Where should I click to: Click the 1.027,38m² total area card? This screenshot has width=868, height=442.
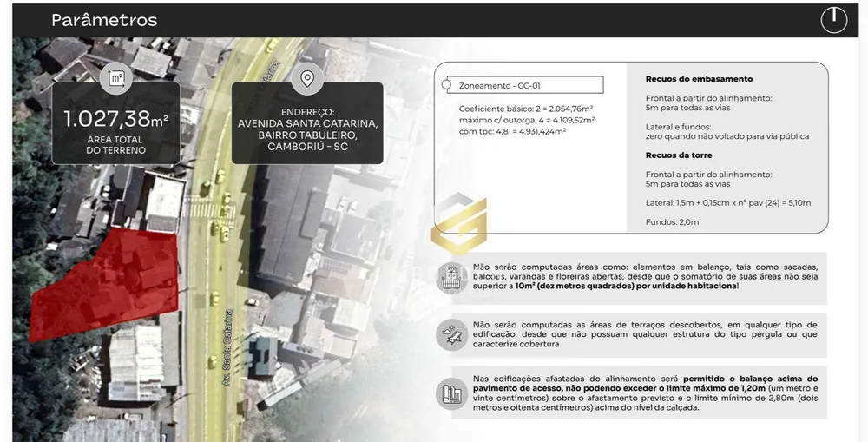pyautogui.click(x=115, y=123)
